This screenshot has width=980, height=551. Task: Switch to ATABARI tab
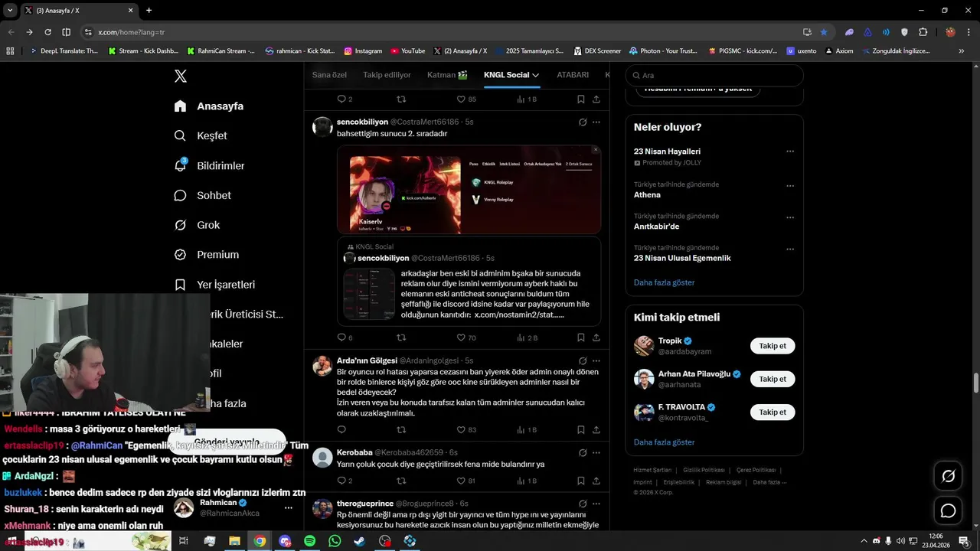pos(573,75)
